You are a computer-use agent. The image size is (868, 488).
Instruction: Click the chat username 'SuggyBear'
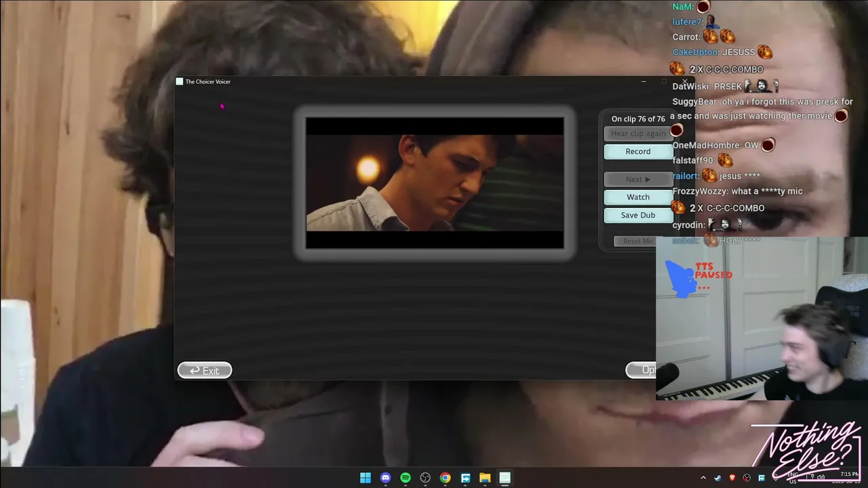[695, 102]
